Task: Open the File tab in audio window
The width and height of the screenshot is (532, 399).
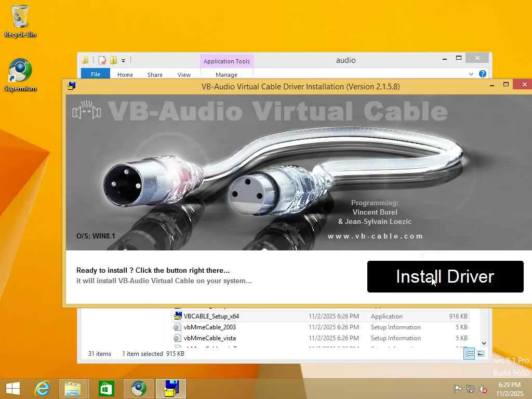Action: click(96, 74)
